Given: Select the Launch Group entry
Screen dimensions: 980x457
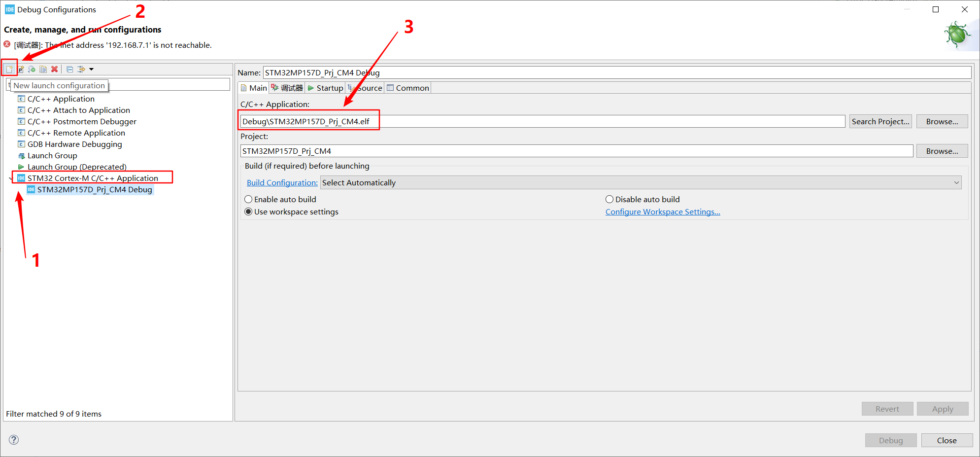Looking at the screenshot, I should (x=52, y=155).
